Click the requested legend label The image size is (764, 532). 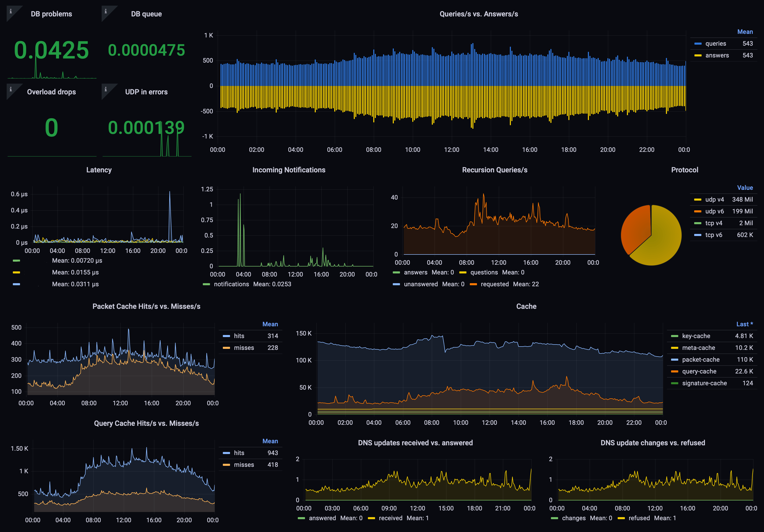(494, 284)
